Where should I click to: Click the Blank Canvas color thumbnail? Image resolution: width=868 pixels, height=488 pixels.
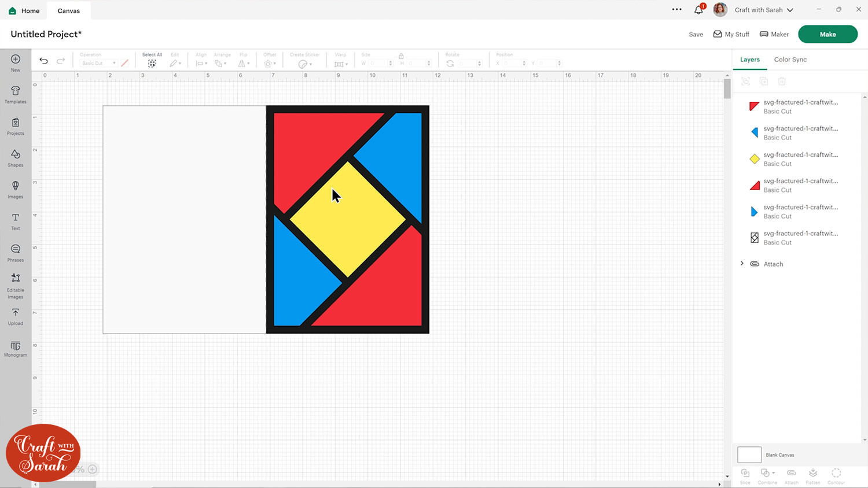coord(749,454)
